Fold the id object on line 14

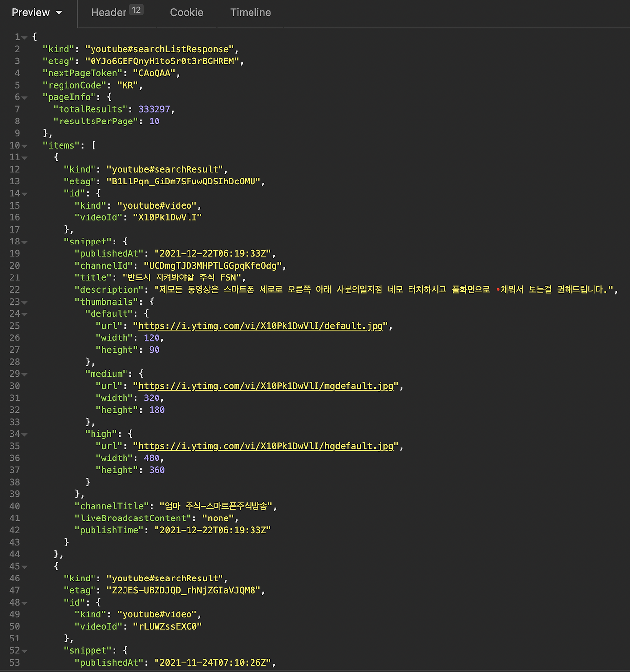(x=25, y=194)
